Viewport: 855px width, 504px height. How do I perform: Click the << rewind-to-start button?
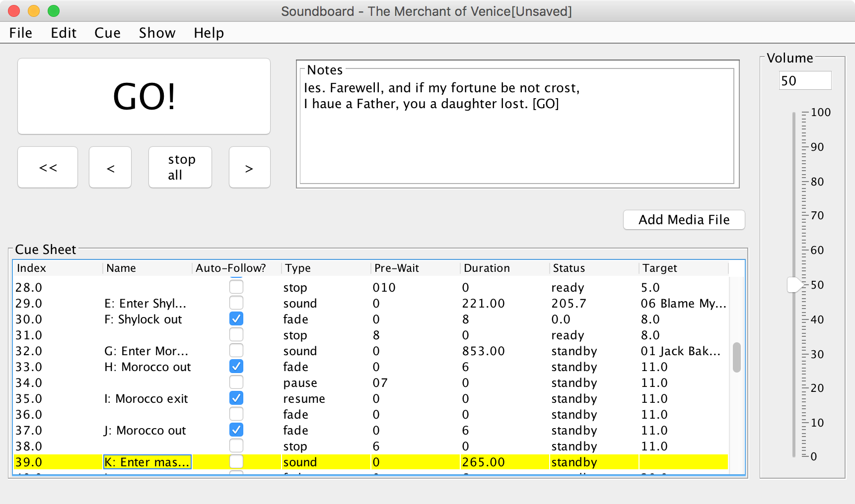point(47,167)
